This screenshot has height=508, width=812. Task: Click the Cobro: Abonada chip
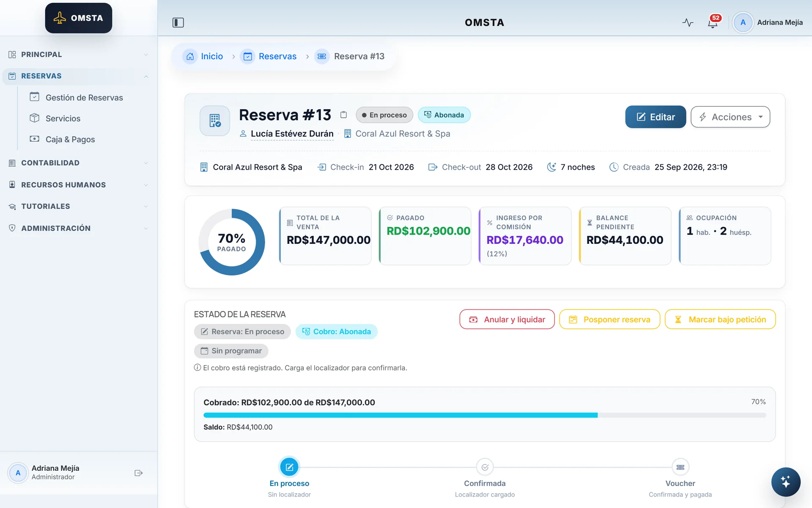[x=337, y=331]
